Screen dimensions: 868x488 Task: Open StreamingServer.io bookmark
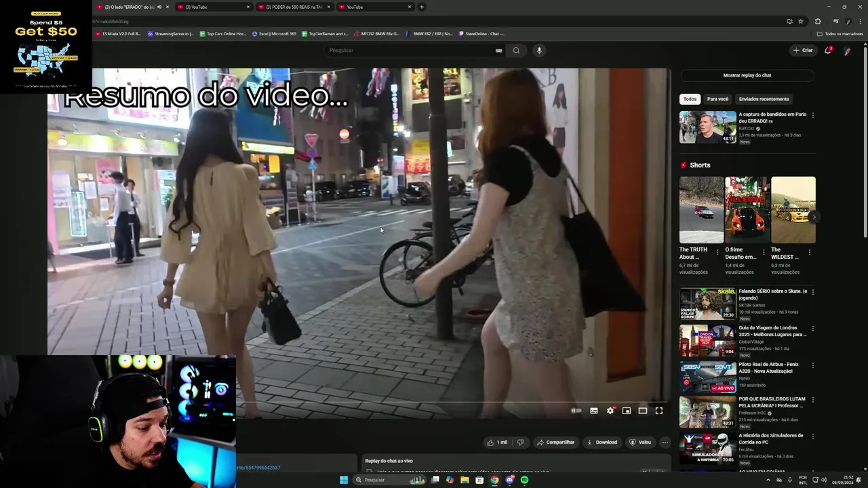pos(170,33)
